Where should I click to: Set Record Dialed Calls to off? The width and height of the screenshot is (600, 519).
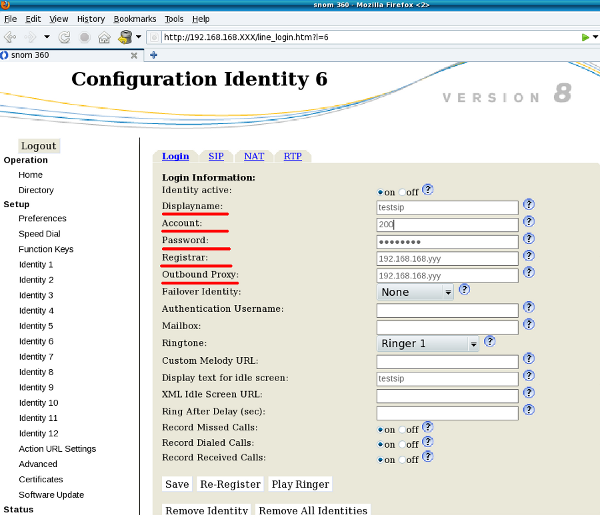[x=402, y=445]
